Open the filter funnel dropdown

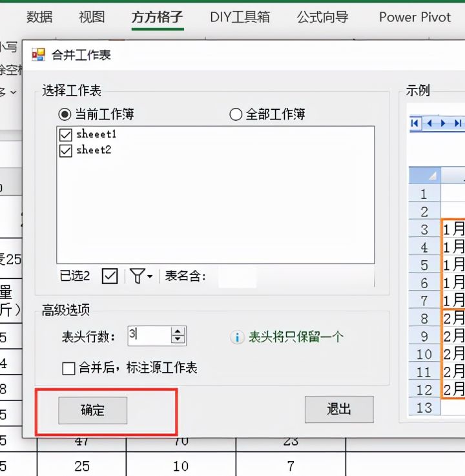[x=141, y=276]
